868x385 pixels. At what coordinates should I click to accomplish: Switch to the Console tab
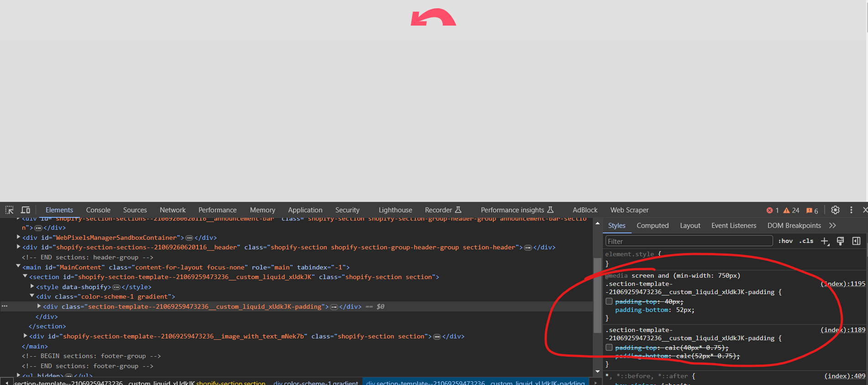[x=98, y=210]
